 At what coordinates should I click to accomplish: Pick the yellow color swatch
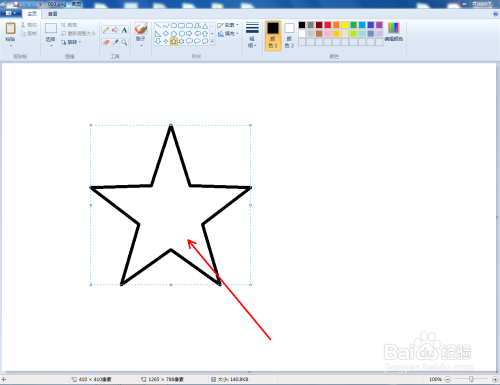point(345,25)
